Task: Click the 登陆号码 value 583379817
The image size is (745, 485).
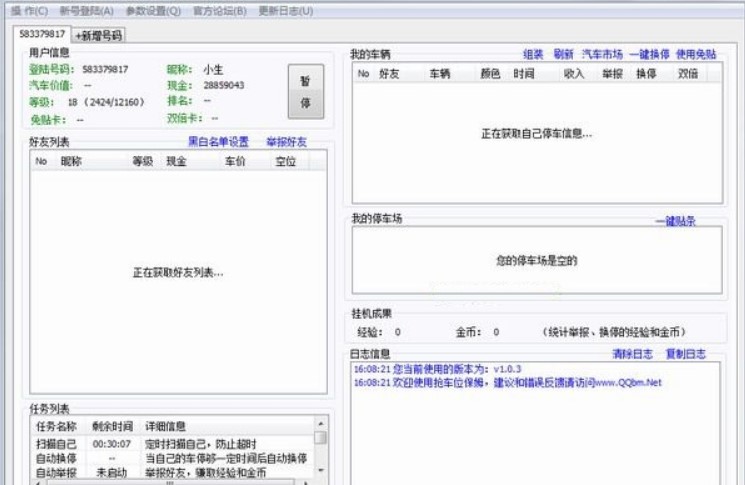Action: pos(105,69)
